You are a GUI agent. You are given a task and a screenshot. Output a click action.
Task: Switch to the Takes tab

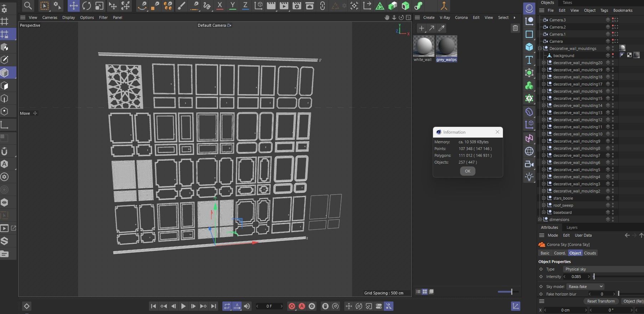(x=567, y=2)
